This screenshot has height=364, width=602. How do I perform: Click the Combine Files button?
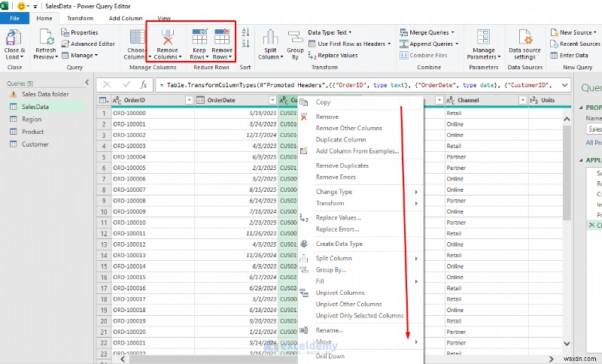click(x=424, y=55)
